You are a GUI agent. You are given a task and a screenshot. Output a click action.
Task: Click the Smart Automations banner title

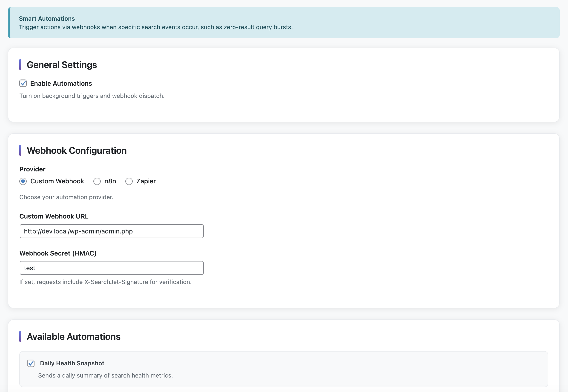[47, 18]
